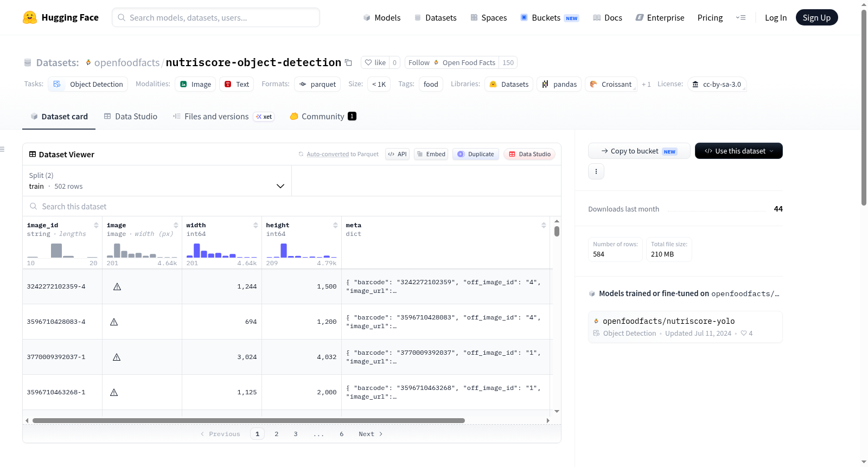Show the +1 more libraries

coord(646,84)
